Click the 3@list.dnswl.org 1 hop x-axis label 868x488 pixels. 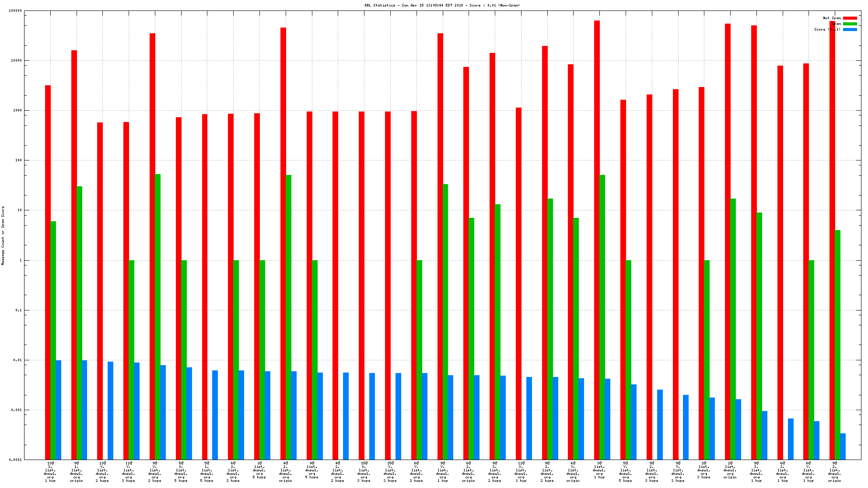click(599, 470)
